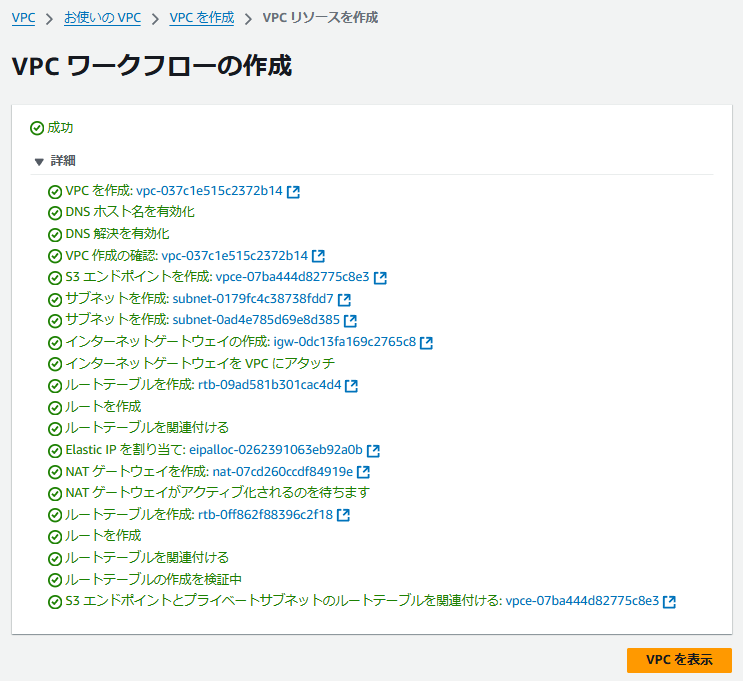
Task: Open external link icon beside eipalloc-0262391063eb92a0b
Action: pos(373,450)
